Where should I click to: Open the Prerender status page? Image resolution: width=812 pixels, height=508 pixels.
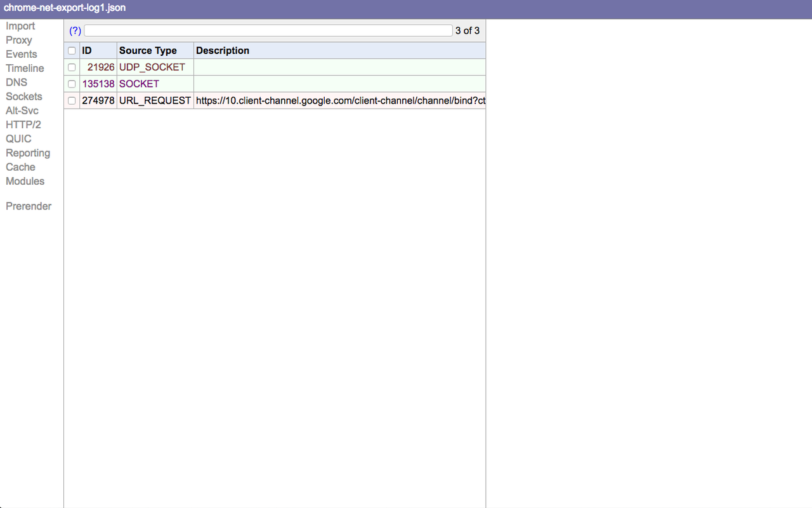pos(28,206)
